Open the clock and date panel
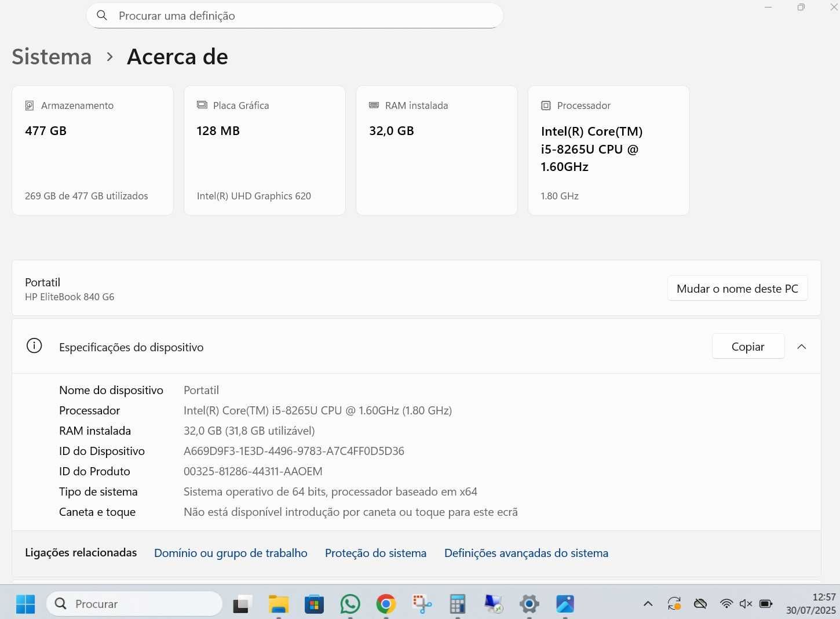The image size is (840, 619). click(x=810, y=604)
